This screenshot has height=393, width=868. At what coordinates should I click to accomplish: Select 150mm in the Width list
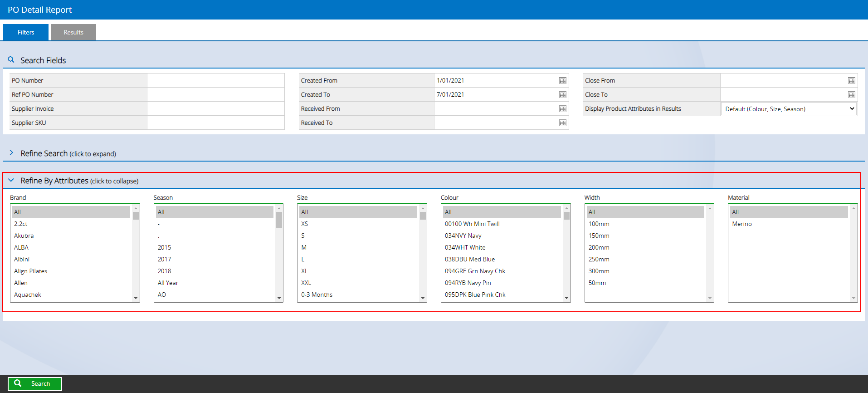[645, 236]
